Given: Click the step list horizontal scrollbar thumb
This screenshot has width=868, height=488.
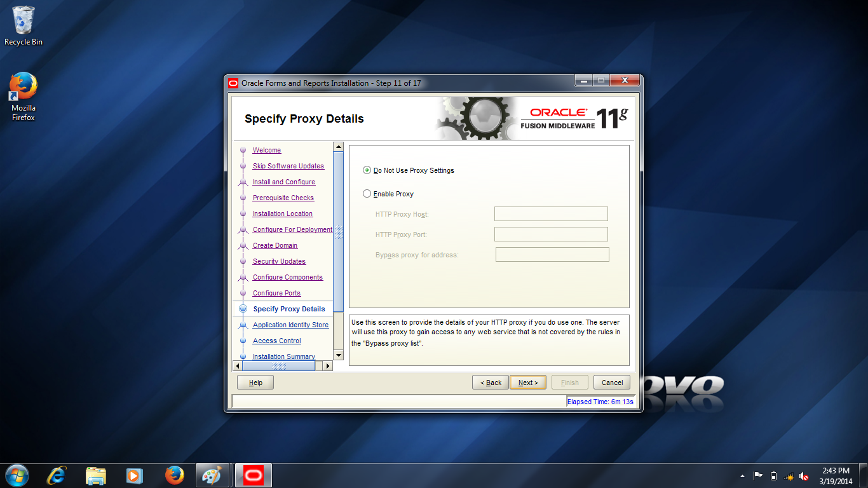Looking at the screenshot, I should point(279,366).
